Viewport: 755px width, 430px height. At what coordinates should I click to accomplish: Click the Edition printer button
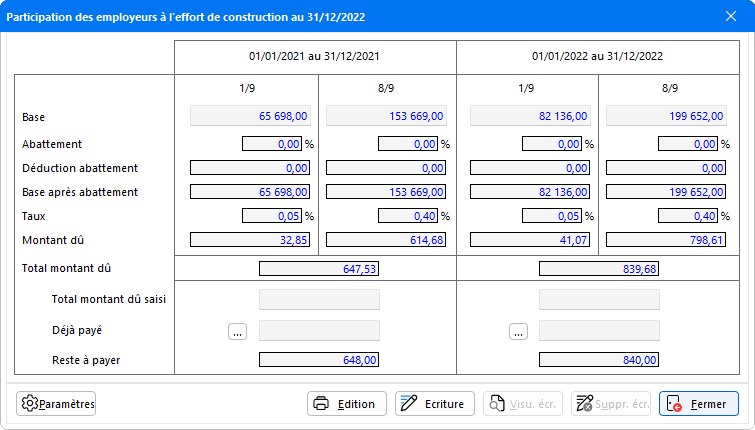coord(345,404)
